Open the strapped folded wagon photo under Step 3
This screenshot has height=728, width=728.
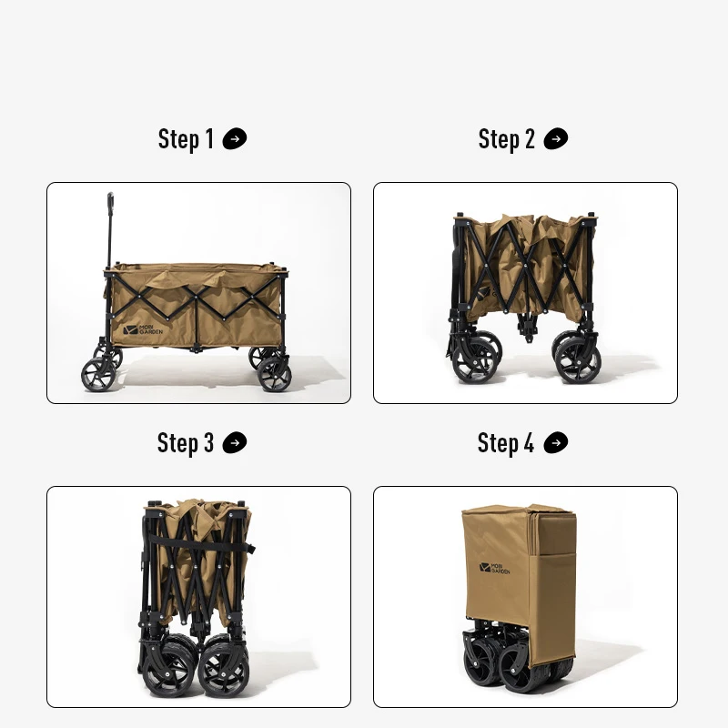[198, 597]
